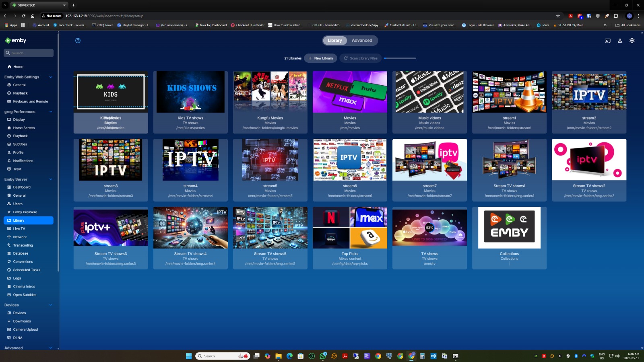The image size is (644, 362).
Task: Open the stream6 library thumbnail
Action: coord(350,160)
